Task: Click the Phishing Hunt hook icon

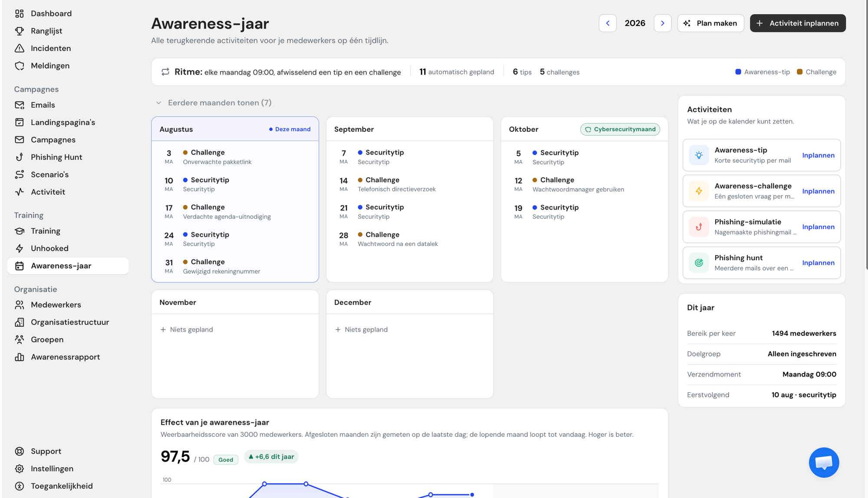Action: pyautogui.click(x=20, y=157)
